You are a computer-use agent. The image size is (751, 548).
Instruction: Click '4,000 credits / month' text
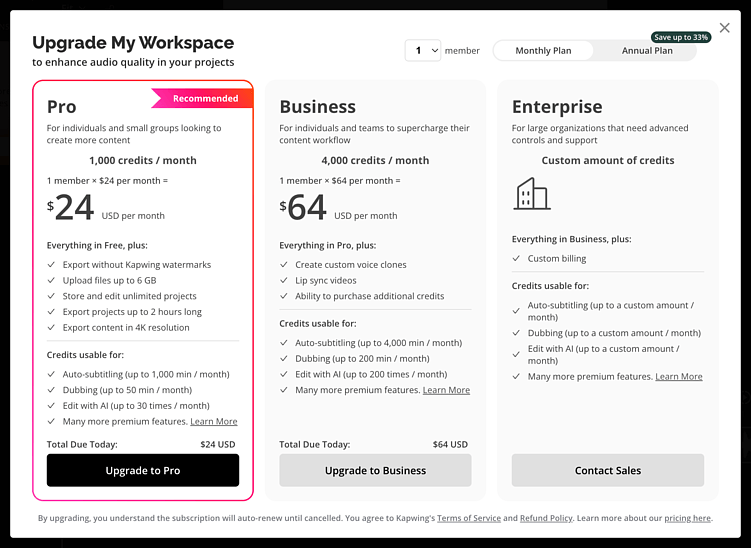[375, 160]
